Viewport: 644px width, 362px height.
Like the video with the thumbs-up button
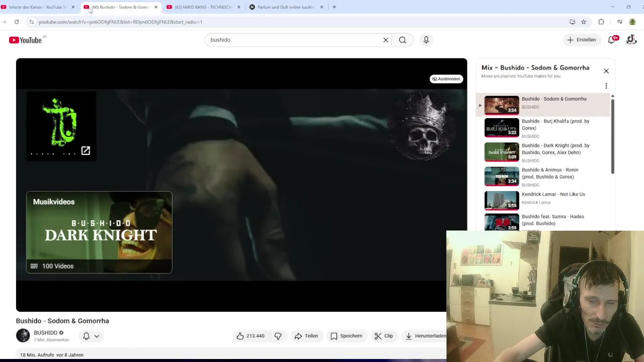tap(251, 336)
